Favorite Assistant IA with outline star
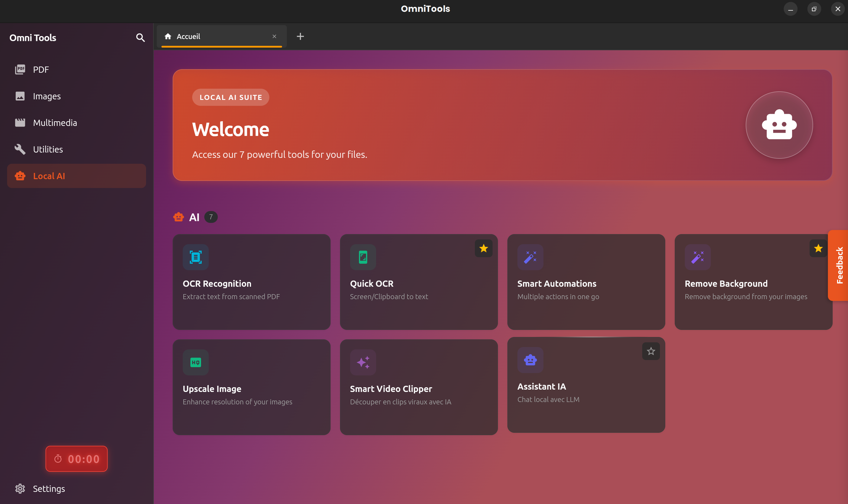Viewport: 848px width, 504px height. (651, 351)
